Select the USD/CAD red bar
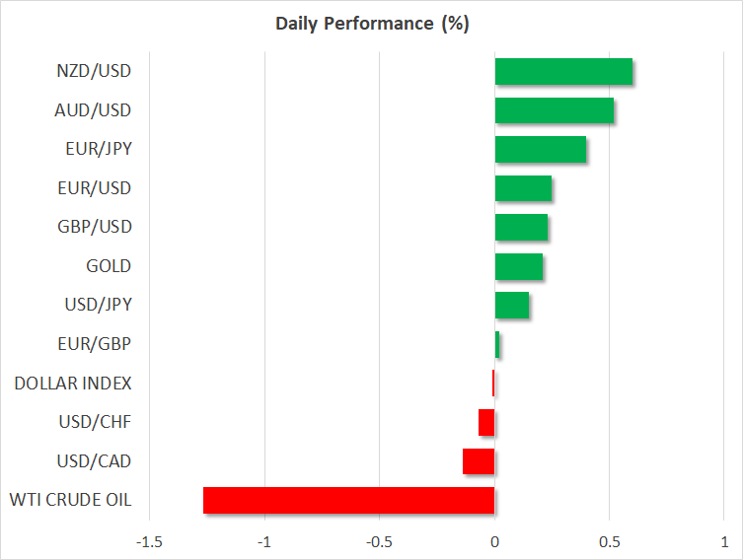Screen dimensions: 743x560 coord(479,461)
